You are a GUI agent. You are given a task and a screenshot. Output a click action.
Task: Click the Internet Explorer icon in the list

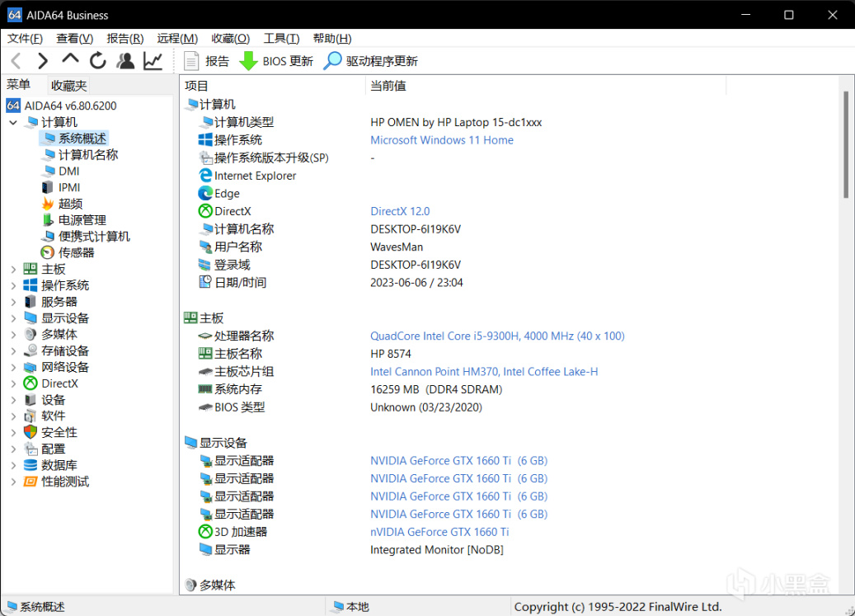[205, 176]
